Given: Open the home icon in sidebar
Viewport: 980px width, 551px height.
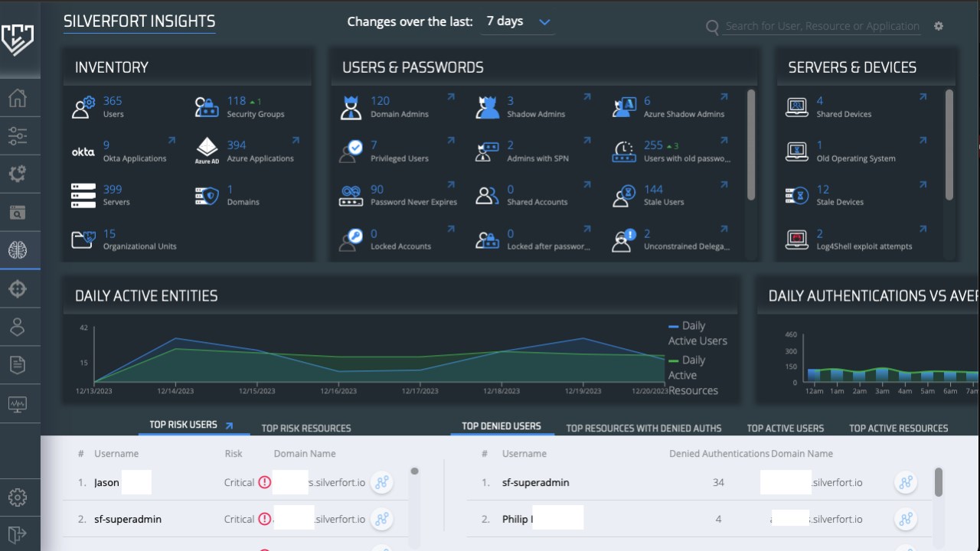Looking at the screenshot, I should point(18,98).
